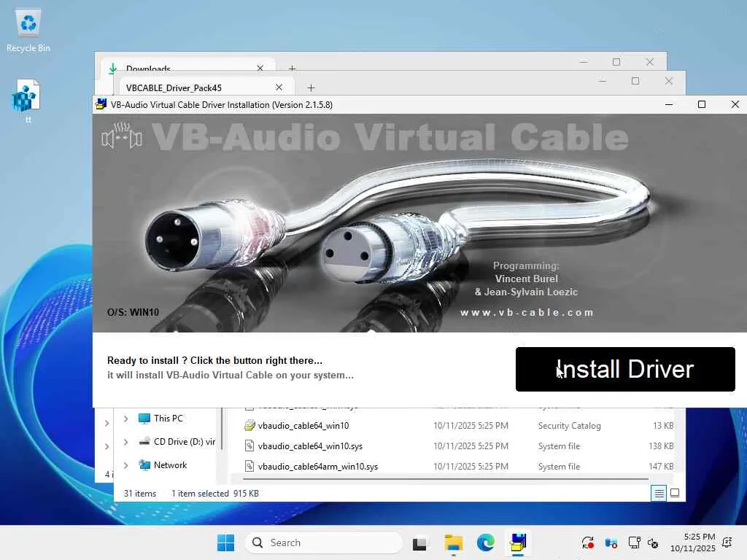The image size is (747, 560).
Task: Click the green download arrow on Downloads tab
Action: (x=113, y=69)
